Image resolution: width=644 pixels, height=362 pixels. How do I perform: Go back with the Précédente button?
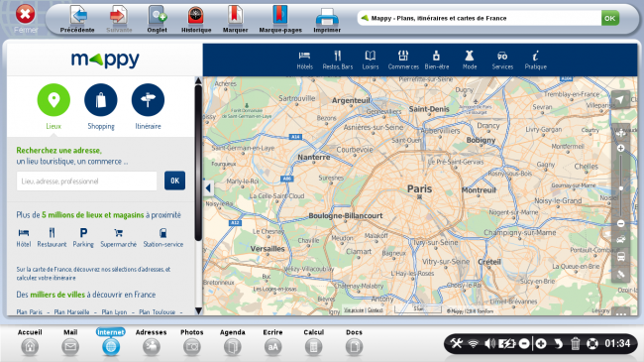click(x=77, y=19)
